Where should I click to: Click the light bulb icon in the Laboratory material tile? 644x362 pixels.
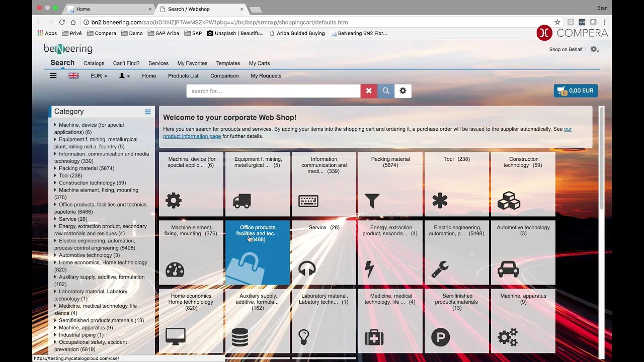[304, 337]
